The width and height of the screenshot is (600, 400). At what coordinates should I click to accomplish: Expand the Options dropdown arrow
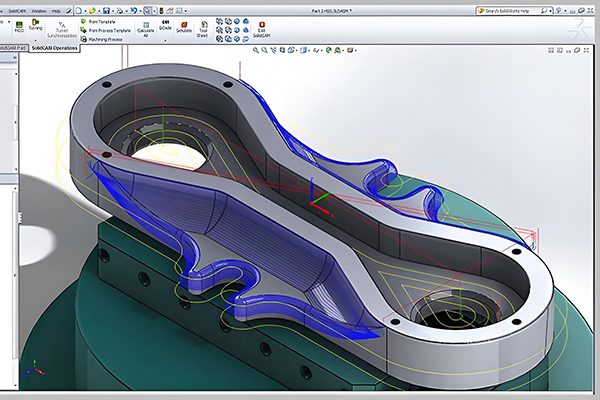pos(185,11)
